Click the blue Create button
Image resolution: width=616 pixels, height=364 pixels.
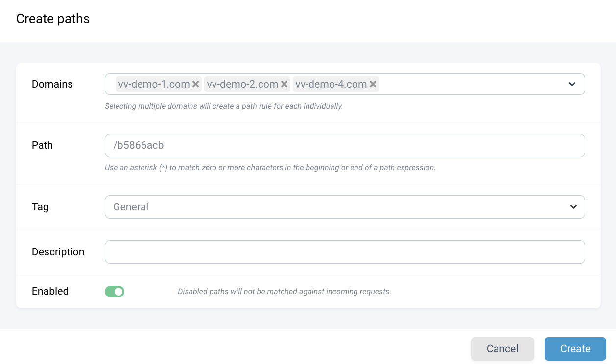[575, 349]
